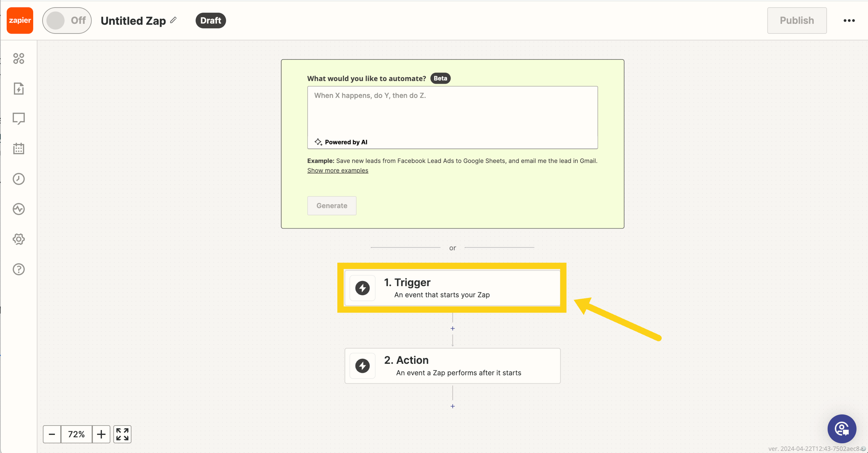Open the notes comment icon in sidebar
Screen dimensions: 868x453
(19, 118)
